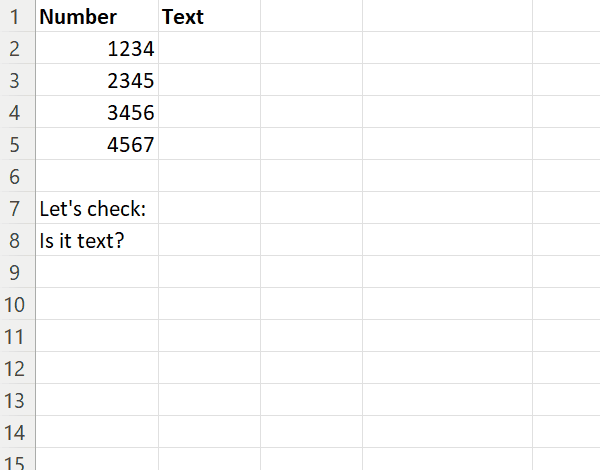Click the row 13 header
The height and width of the screenshot is (470, 600).
(x=16, y=400)
